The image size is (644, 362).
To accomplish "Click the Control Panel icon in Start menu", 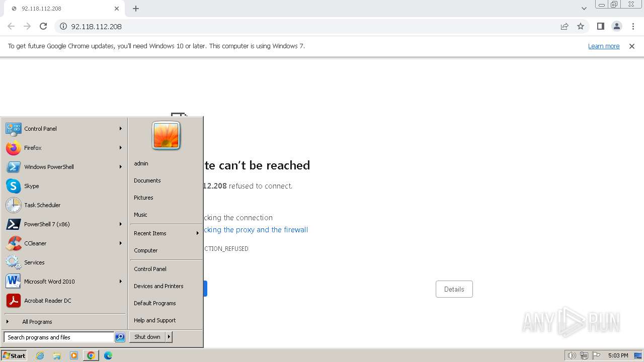I will pyautogui.click(x=14, y=129).
